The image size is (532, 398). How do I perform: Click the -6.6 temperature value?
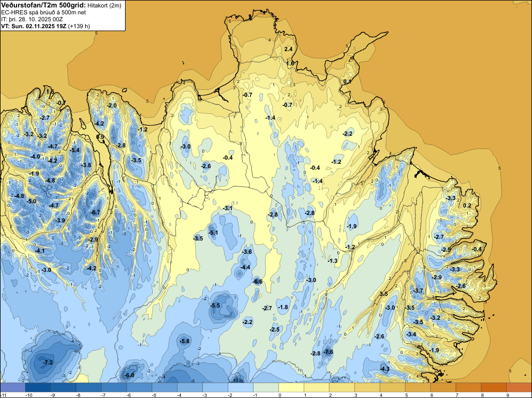(x=258, y=281)
